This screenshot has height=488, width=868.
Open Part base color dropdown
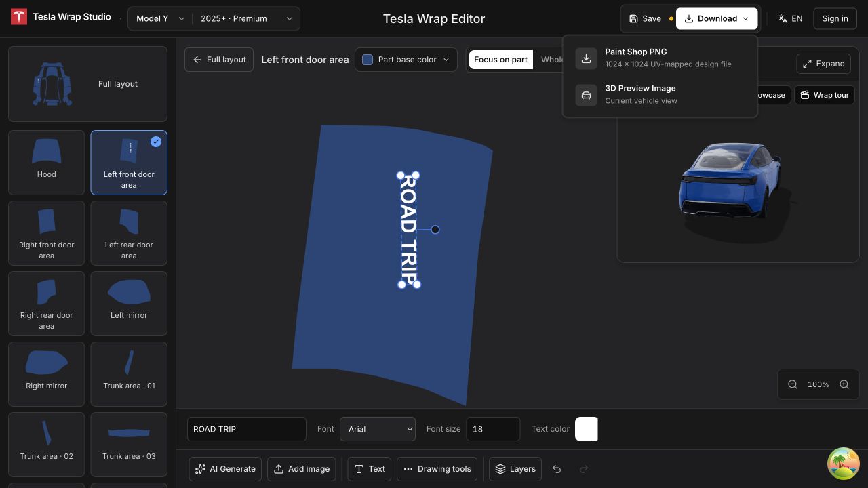[x=406, y=60]
